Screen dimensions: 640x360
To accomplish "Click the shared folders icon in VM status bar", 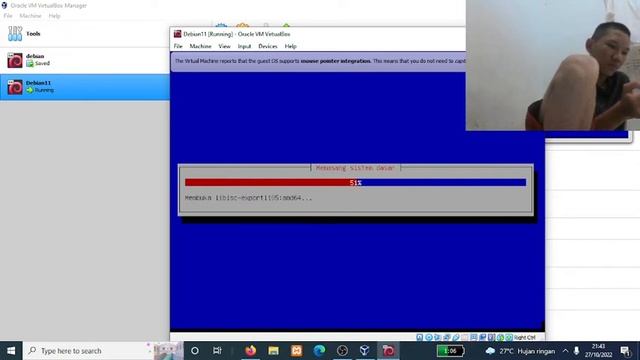I will [464, 337].
